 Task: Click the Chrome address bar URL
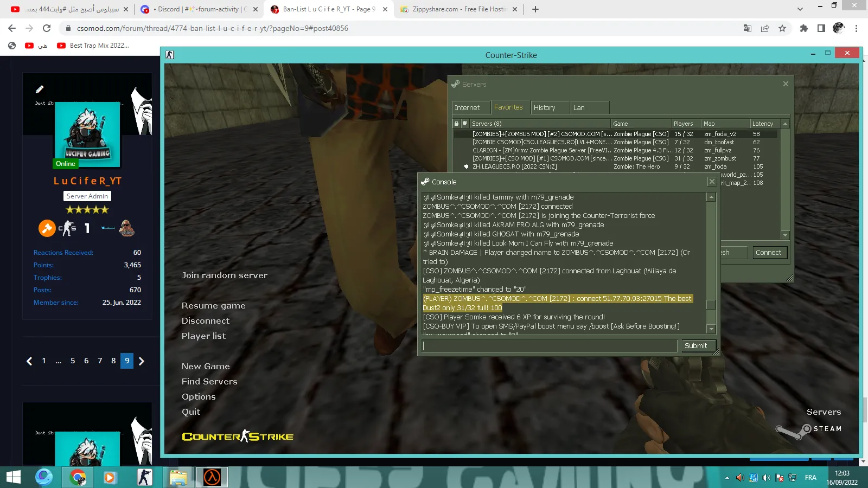pos(213,28)
